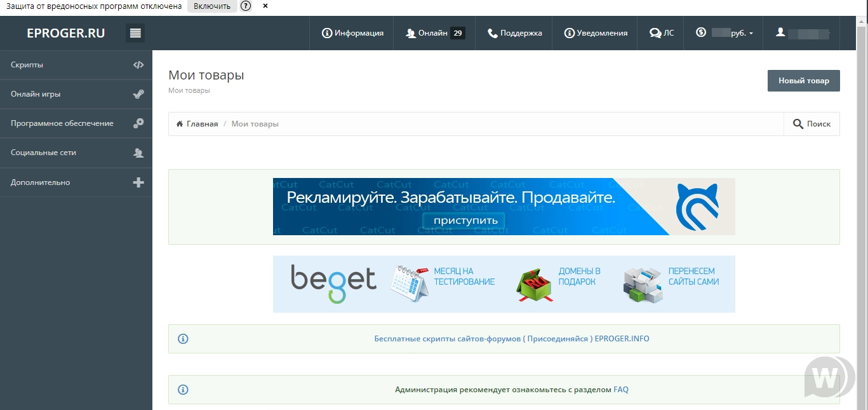Click the gears icon for Программное обеспечение

(x=138, y=123)
